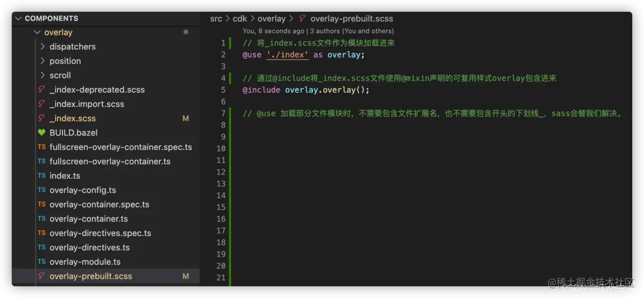Screen dimensions: 644x298
Task: Open fullscreen-overlay-container.ts file
Action: click(x=110, y=161)
